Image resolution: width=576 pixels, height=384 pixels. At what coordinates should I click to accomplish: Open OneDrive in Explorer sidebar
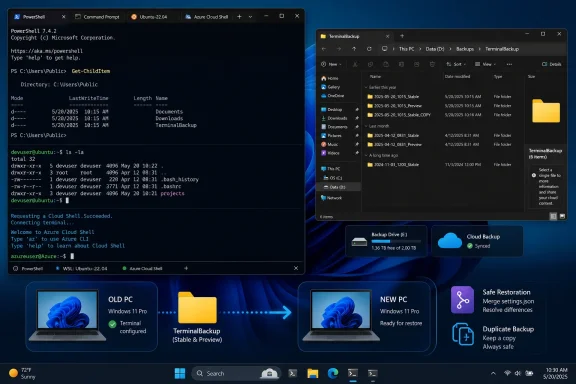pos(332,96)
